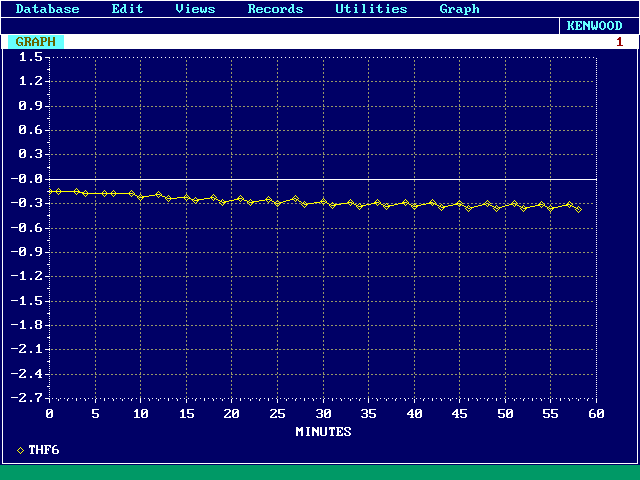
Task: Click the 0 x-axis tick label
Action: [49, 414]
